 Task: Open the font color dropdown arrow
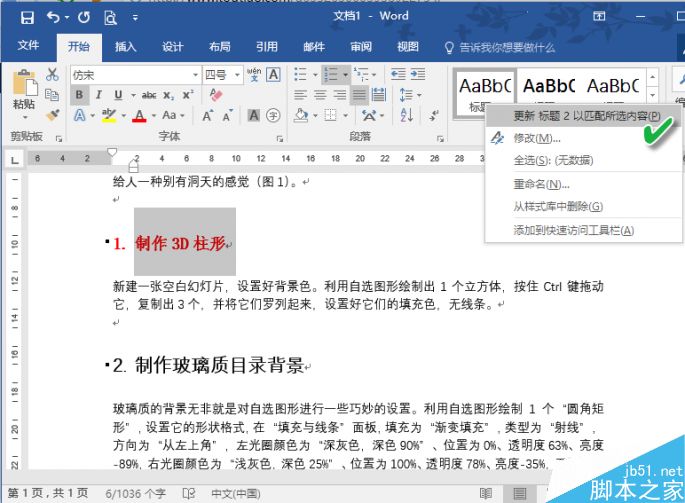(x=154, y=116)
